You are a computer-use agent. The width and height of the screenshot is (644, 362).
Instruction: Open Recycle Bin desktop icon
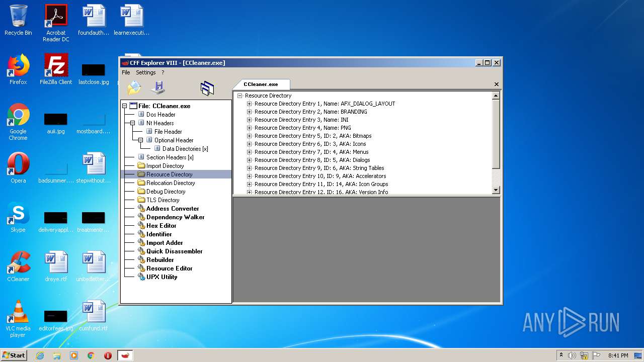click(x=18, y=20)
